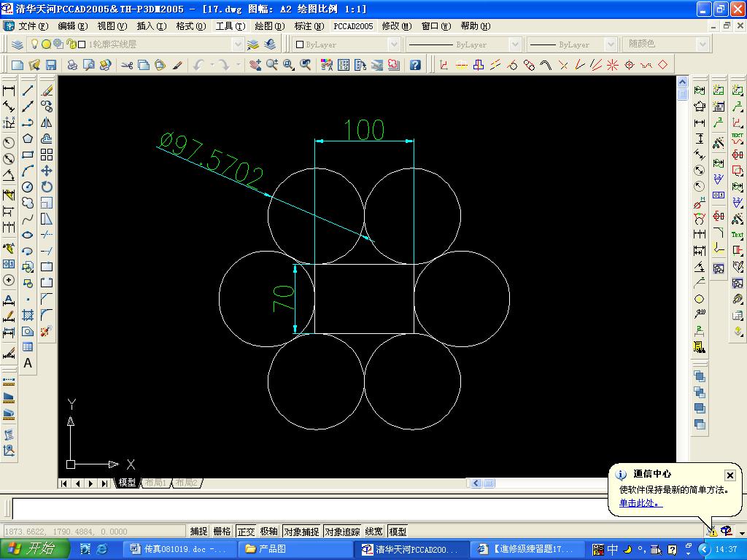
Task: Click the Pan realtime hand icon
Action: click(x=255, y=65)
